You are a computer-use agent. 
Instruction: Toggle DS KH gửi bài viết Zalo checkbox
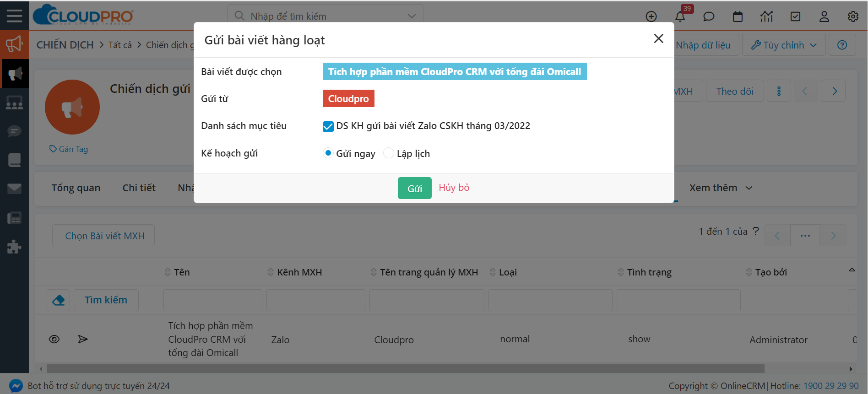328,127
